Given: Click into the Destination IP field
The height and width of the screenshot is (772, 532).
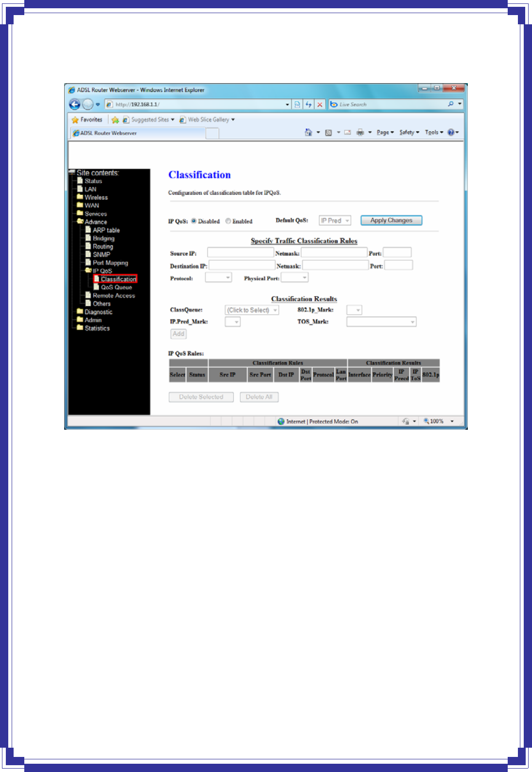Looking at the screenshot, I should click(242, 265).
